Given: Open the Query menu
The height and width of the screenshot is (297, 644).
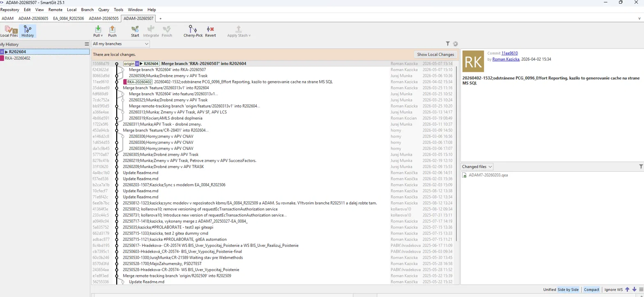Looking at the screenshot, I should [x=104, y=9].
